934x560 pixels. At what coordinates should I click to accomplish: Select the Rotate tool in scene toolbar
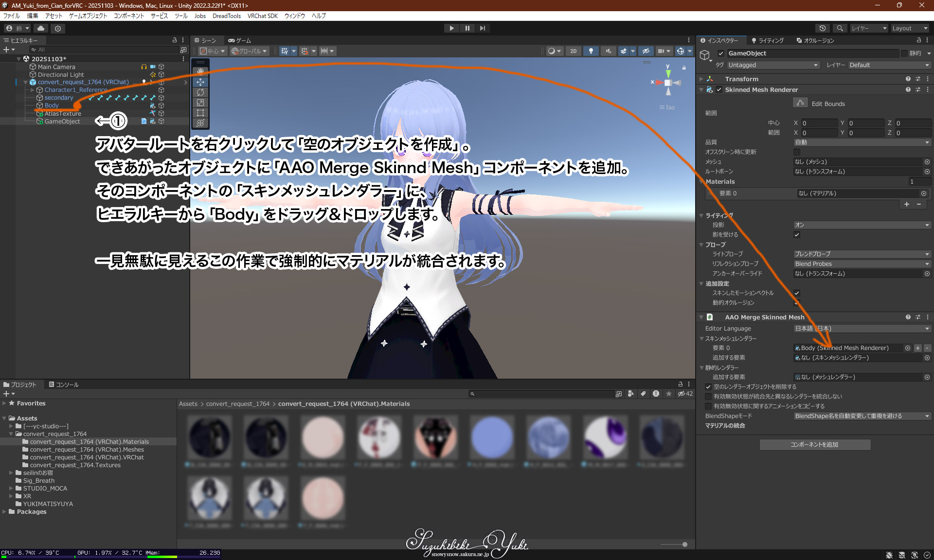point(200,92)
